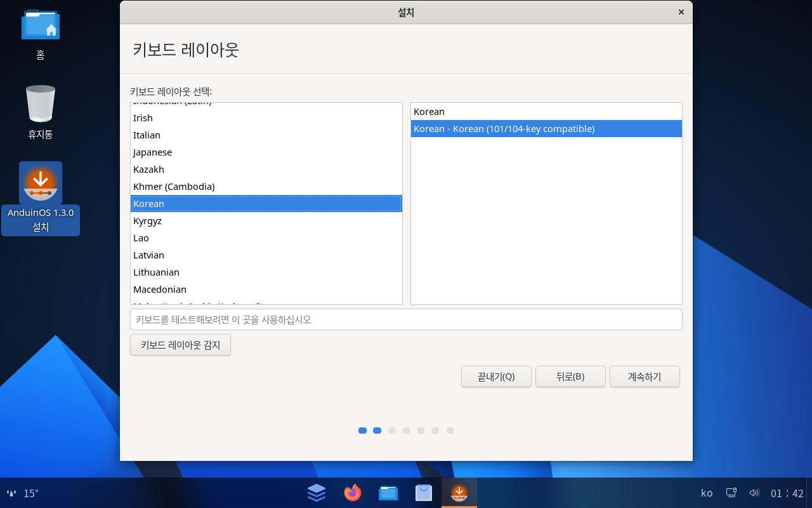This screenshot has width=812, height=508.
Task: Click the 끝내기(Q) quit button
Action: [x=496, y=377]
